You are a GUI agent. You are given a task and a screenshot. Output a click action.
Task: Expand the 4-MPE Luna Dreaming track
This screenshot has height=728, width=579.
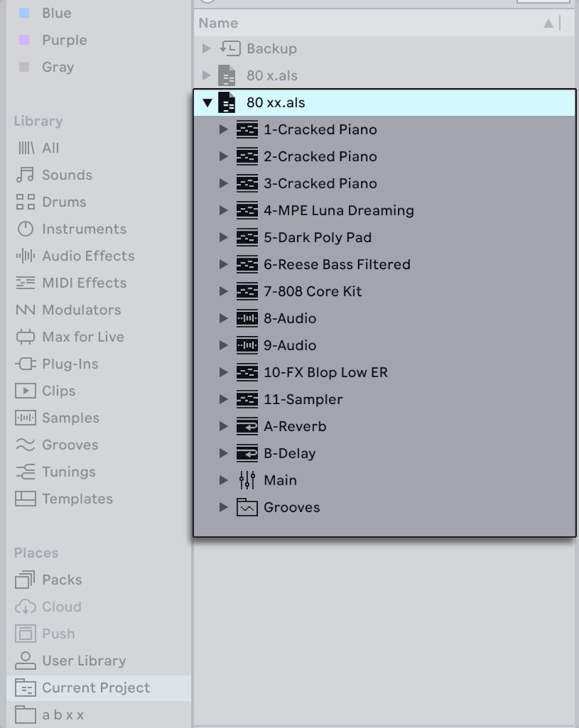click(x=223, y=210)
